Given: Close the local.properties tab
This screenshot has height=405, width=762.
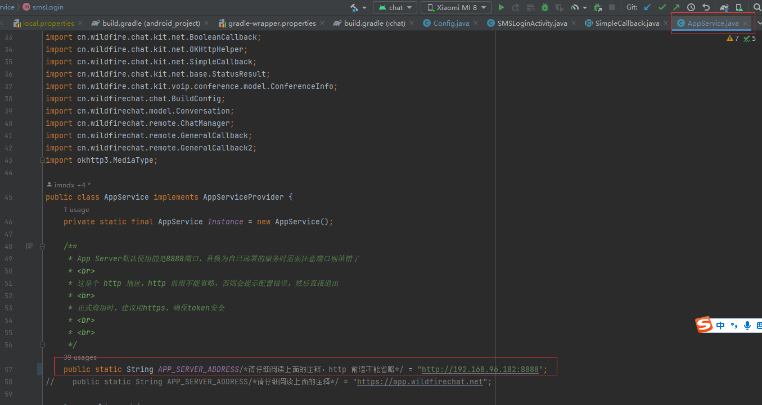Looking at the screenshot, I should 80,23.
